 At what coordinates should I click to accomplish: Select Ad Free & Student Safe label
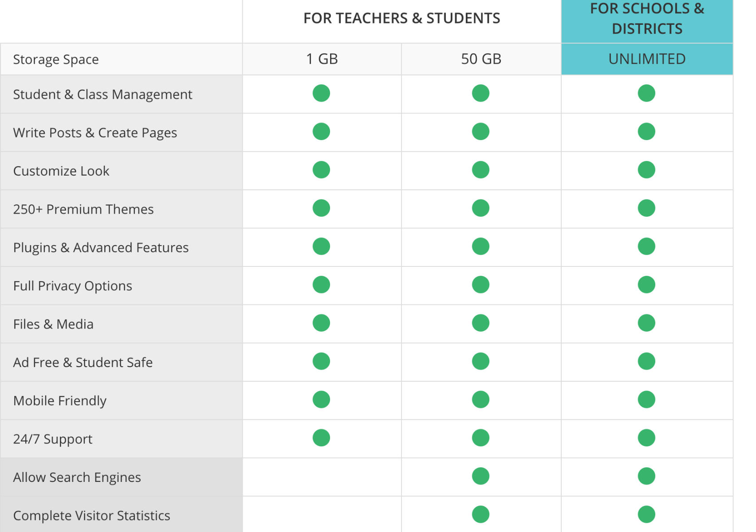pos(83,362)
